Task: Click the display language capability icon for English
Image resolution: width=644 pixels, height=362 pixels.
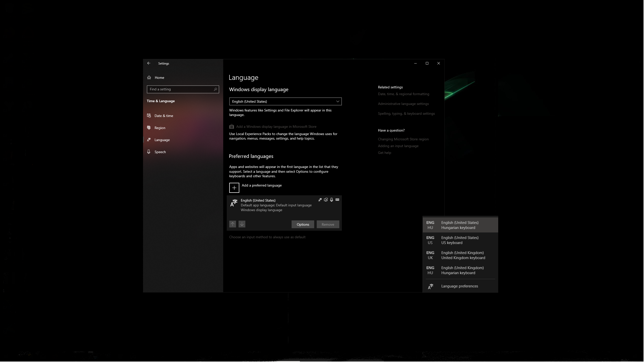Action: 320,200
